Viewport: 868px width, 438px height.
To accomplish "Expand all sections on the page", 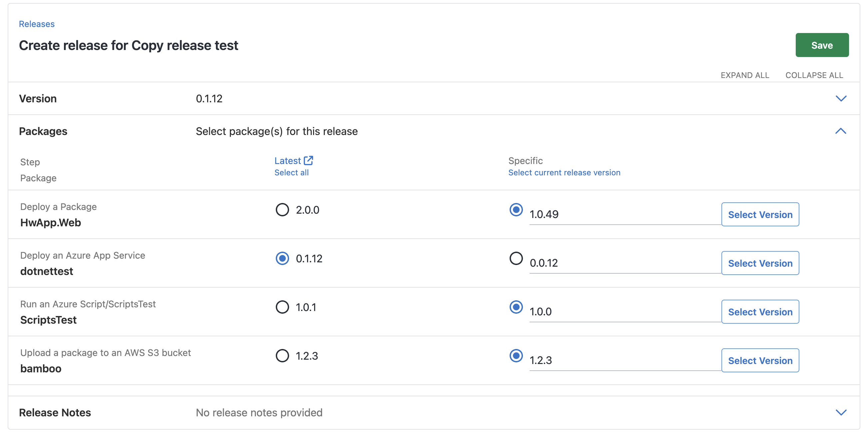I will 745,75.
